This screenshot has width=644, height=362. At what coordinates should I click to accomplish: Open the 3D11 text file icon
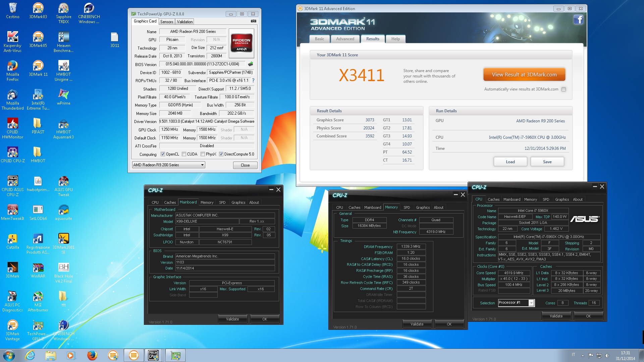pos(114,40)
